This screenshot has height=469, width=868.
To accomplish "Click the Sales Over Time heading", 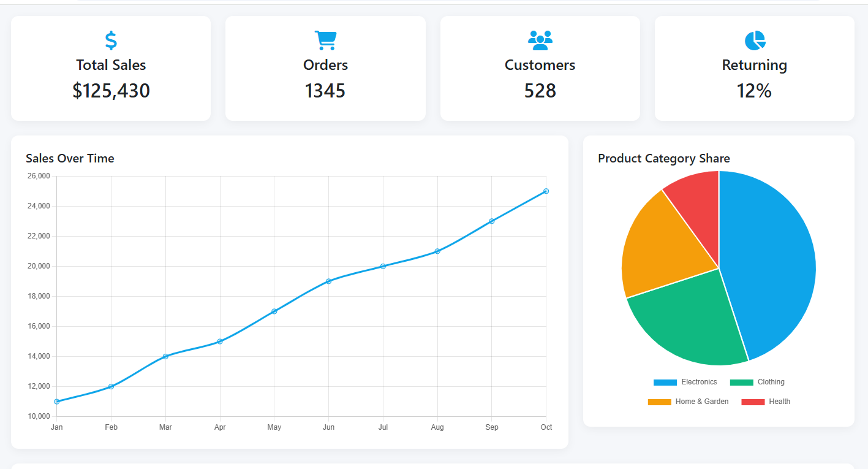I will (x=70, y=158).
